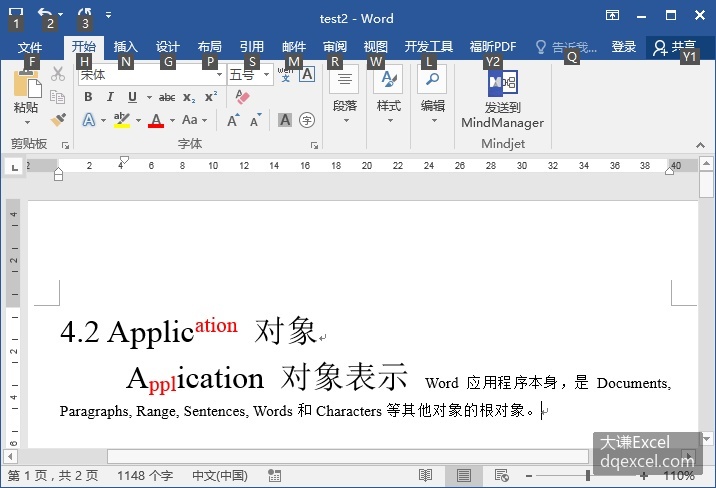The width and height of the screenshot is (716, 488).
Task: Clear all formatting with eraser icon
Action: click(242, 97)
